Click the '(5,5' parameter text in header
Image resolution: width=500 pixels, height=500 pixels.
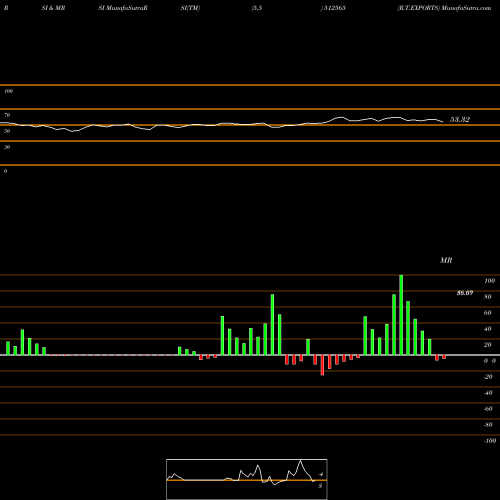tap(257, 8)
